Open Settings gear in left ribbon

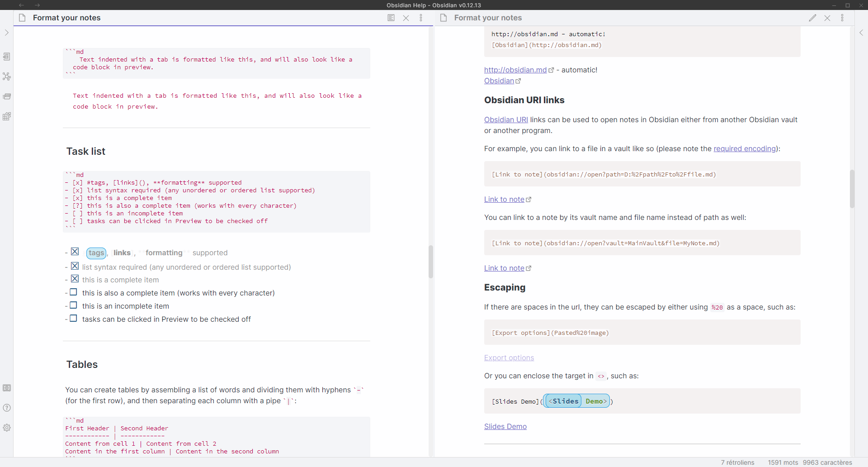7,428
